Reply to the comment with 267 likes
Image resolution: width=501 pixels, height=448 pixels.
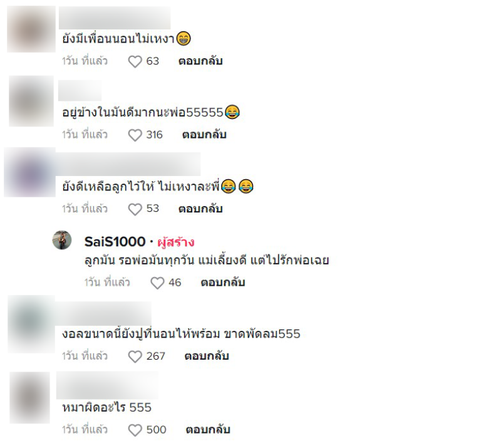click(x=207, y=356)
